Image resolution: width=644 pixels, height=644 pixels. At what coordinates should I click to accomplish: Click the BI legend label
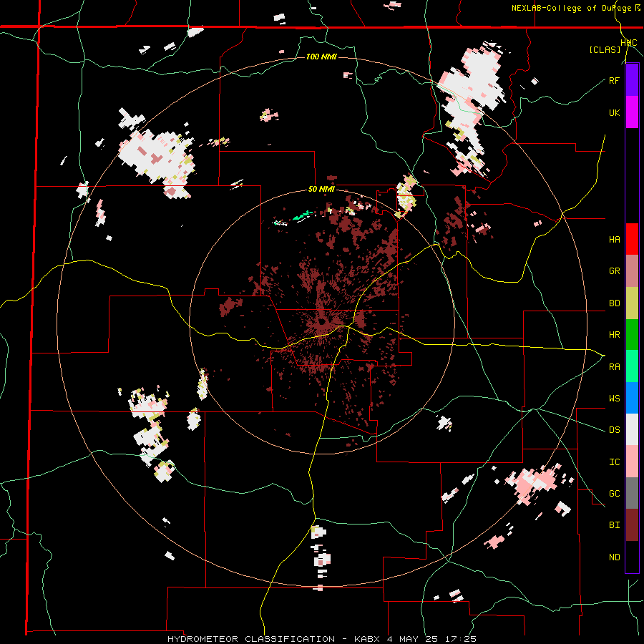point(614,525)
